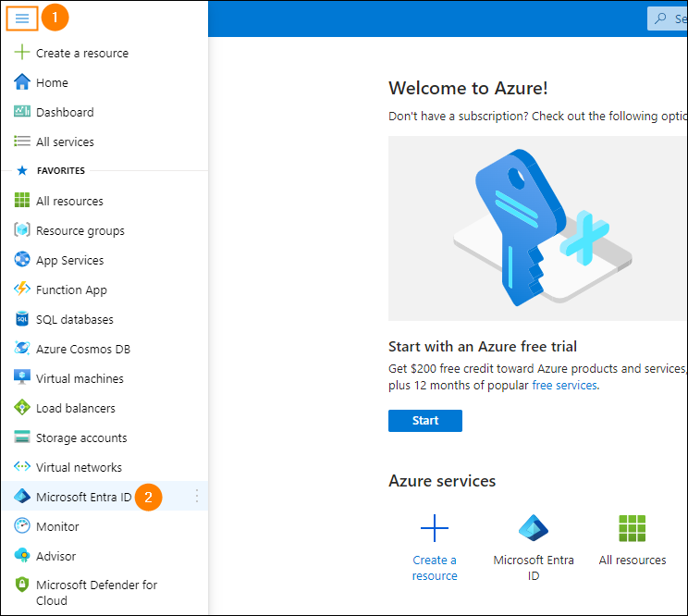Click the All resources grid icon in sidebar
This screenshot has height=616, width=688.
22,201
